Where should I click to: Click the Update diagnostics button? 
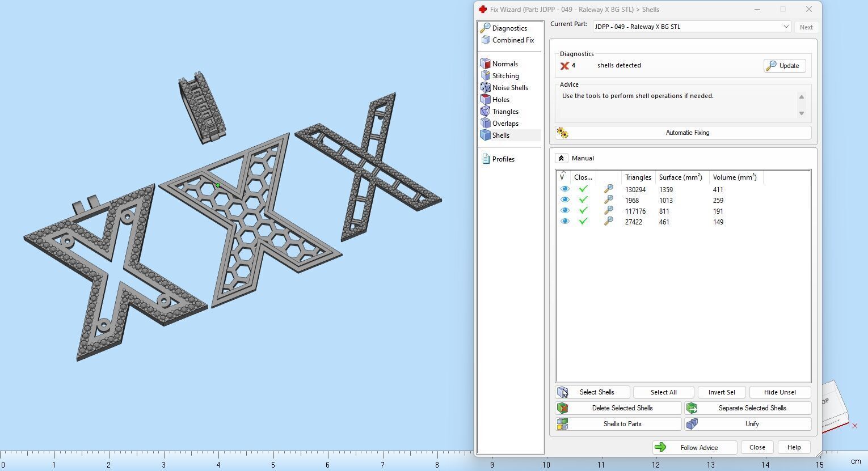(x=784, y=66)
